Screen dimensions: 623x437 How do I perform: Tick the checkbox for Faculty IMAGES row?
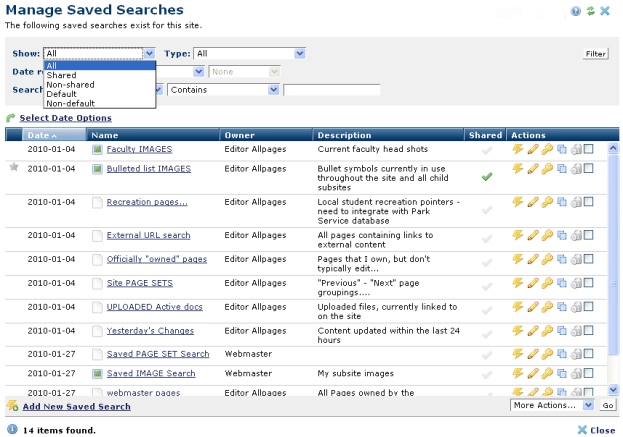(x=589, y=149)
